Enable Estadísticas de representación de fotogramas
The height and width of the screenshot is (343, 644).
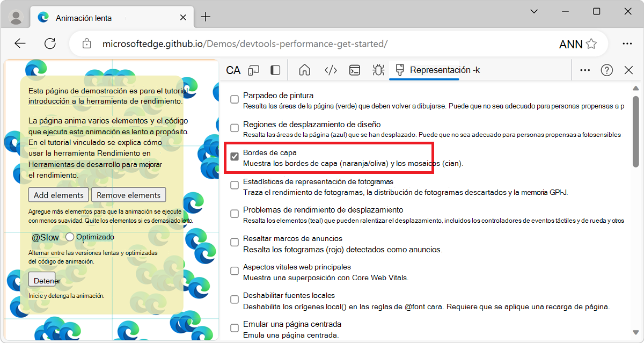point(235,185)
